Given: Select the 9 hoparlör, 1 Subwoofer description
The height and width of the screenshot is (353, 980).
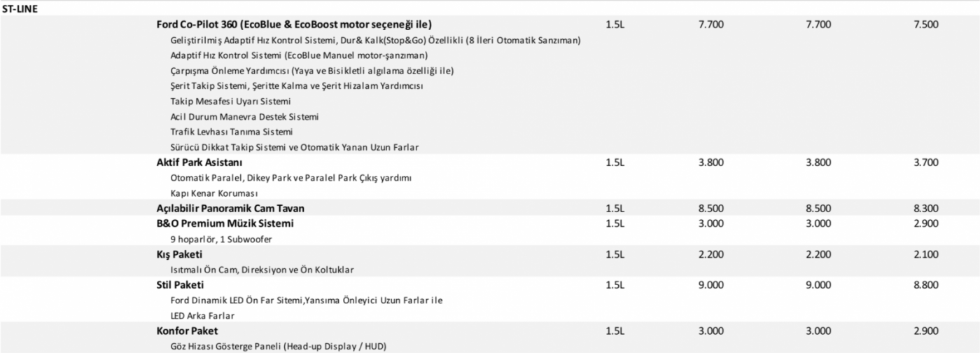Looking at the screenshot, I should click(x=221, y=239).
